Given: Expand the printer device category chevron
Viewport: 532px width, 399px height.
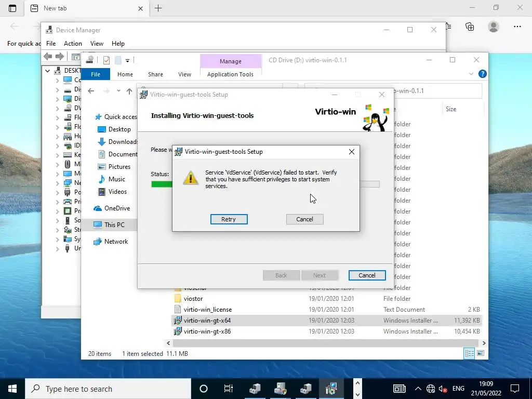Looking at the screenshot, I should coord(57,202).
